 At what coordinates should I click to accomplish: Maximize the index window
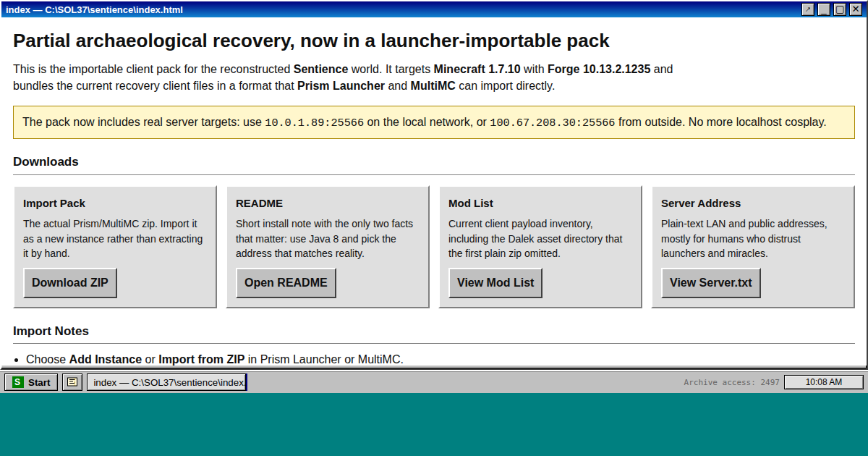840,9
